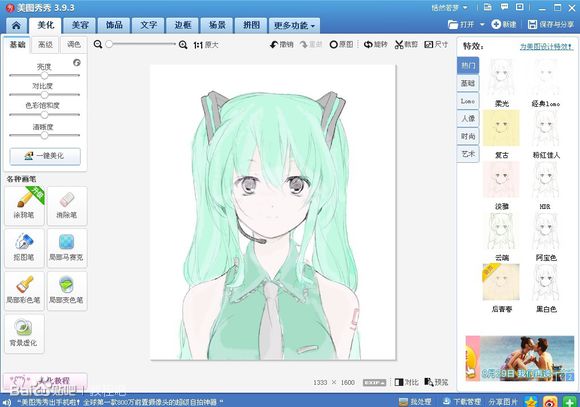This screenshot has height=407, width=580.
Task: Click the 撤销 undo button
Action: tap(281, 45)
